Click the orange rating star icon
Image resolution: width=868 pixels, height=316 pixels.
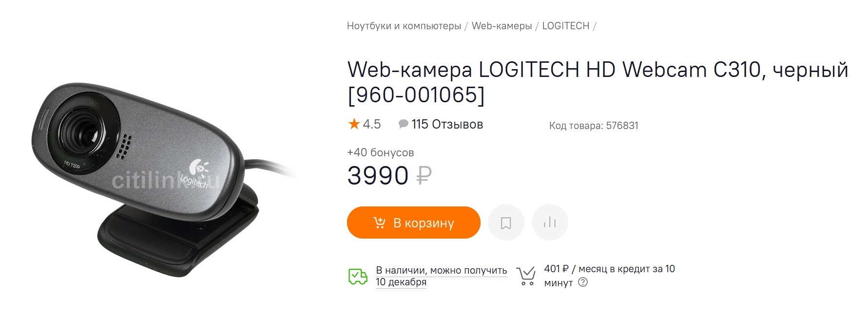pyautogui.click(x=354, y=124)
